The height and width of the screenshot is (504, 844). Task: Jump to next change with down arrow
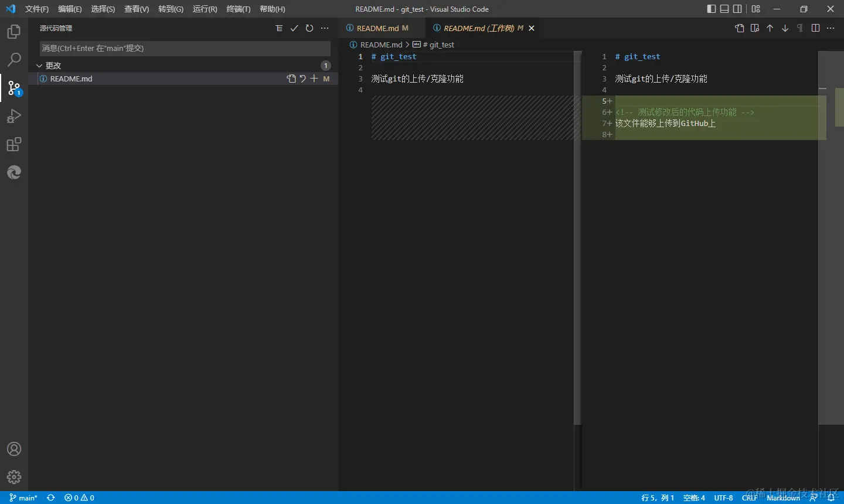pos(784,28)
